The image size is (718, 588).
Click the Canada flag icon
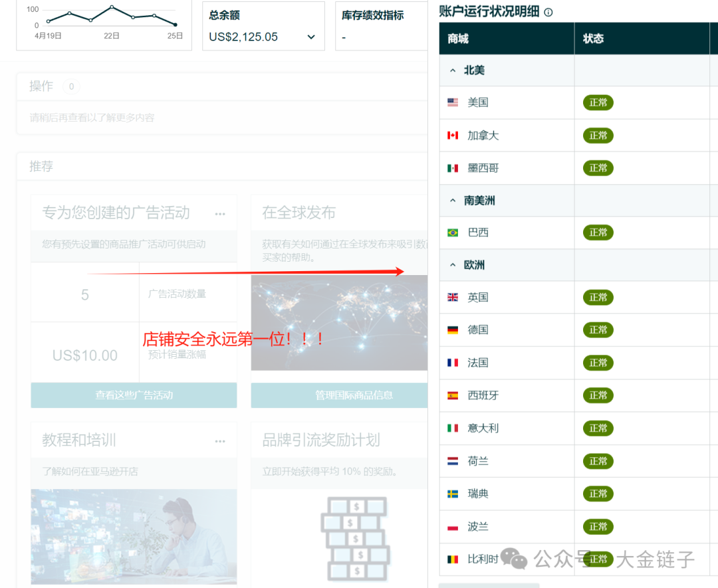[x=453, y=135]
